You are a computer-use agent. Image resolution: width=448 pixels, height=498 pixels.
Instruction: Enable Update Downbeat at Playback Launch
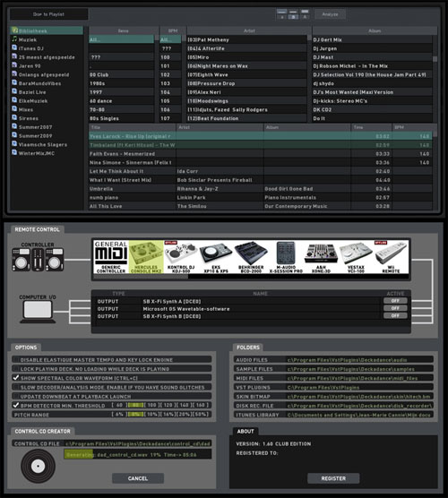tap(15, 397)
